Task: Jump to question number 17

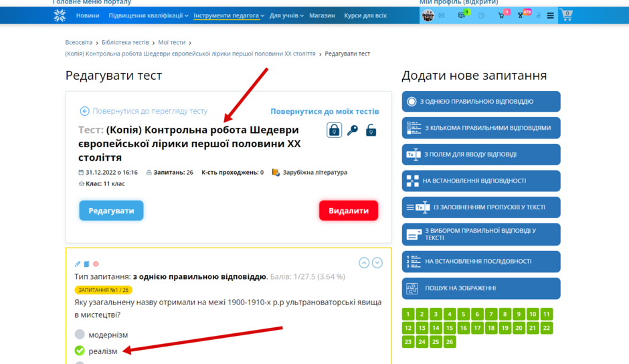Action: (x=477, y=328)
